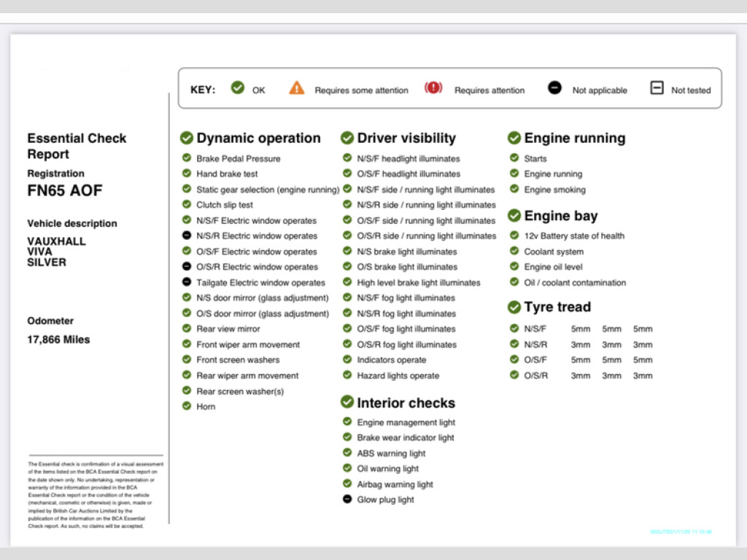
Task: Click the icon beside Tailgate Electric window operates
Action: pos(187,282)
